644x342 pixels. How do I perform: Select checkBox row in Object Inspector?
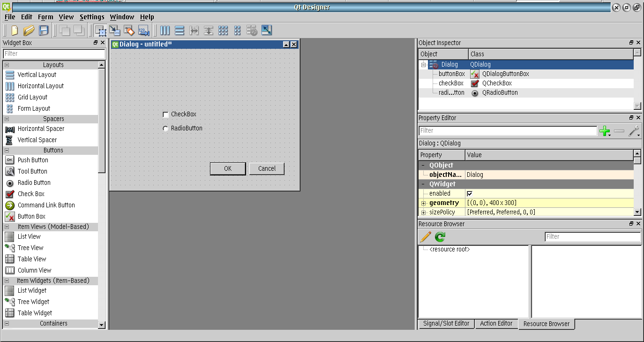click(x=526, y=84)
